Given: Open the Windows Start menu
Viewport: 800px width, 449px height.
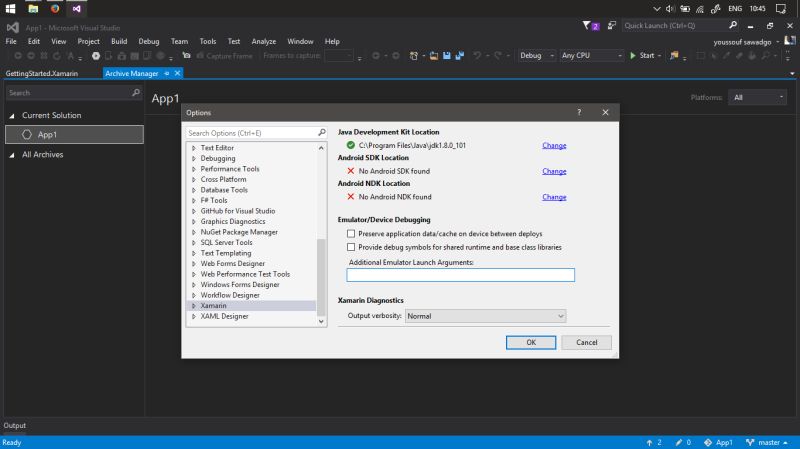Looking at the screenshot, I should pyautogui.click(x=10, y=9).
